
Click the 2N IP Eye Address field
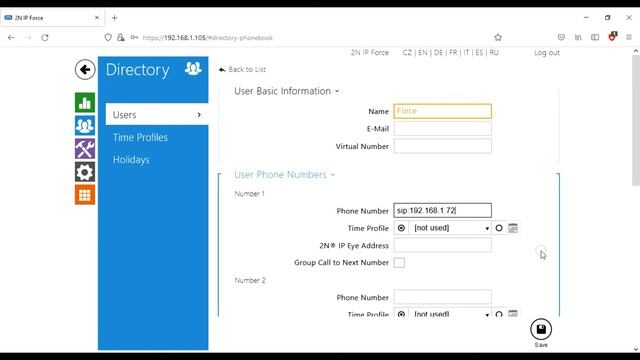pyautogui.click(x=442, y=245)
